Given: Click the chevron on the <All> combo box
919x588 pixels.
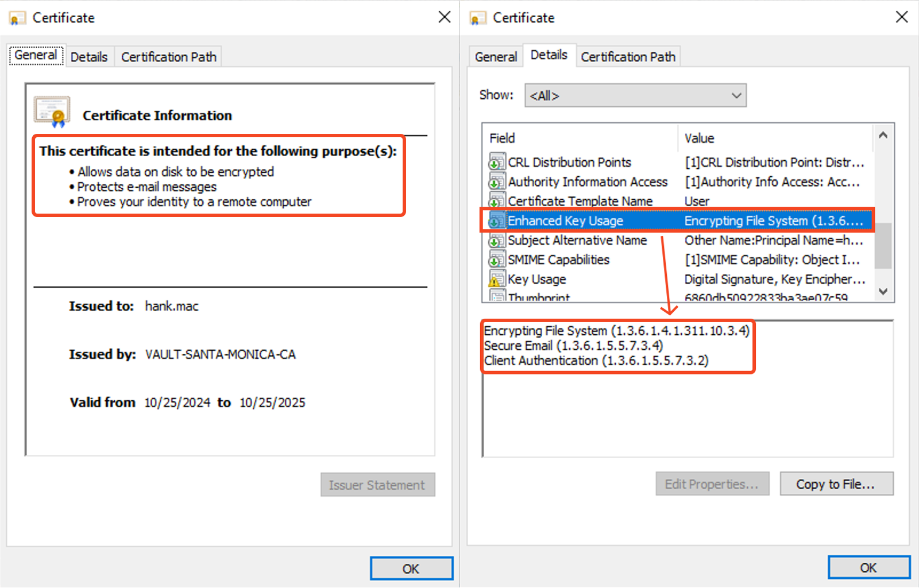Looking at the screenshot, I should pos(736,95).
